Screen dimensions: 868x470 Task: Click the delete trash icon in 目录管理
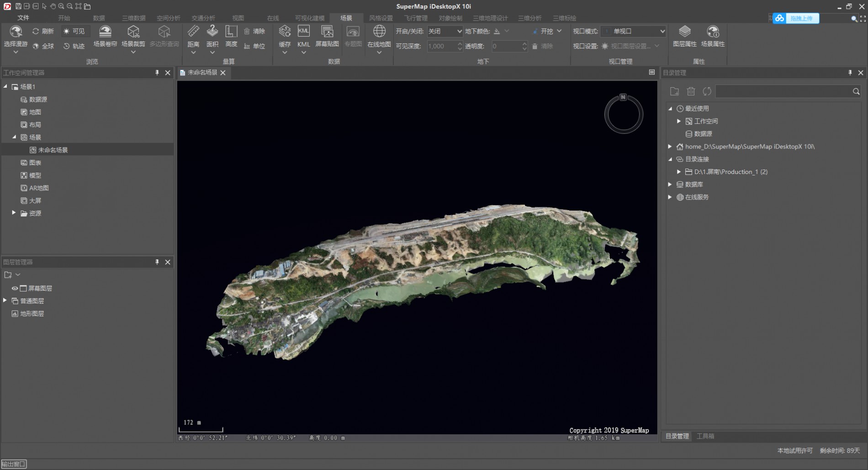tap(691, 91)
